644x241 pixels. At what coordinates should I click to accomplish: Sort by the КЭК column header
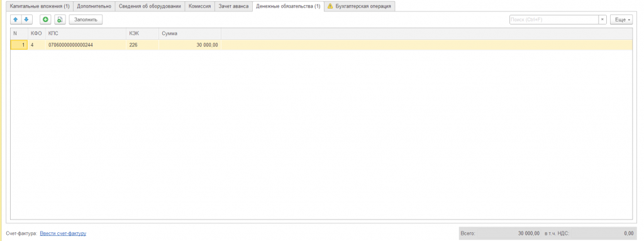click(143, 33)
